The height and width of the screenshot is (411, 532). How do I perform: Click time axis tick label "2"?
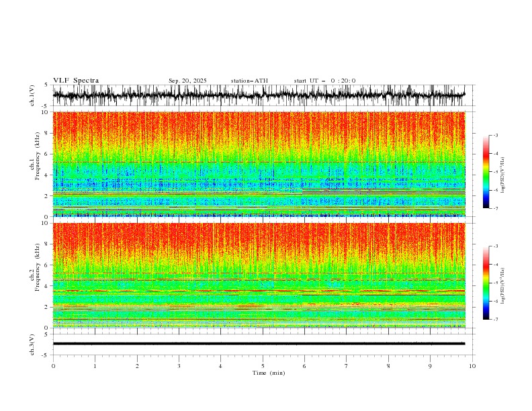point(137,366)
